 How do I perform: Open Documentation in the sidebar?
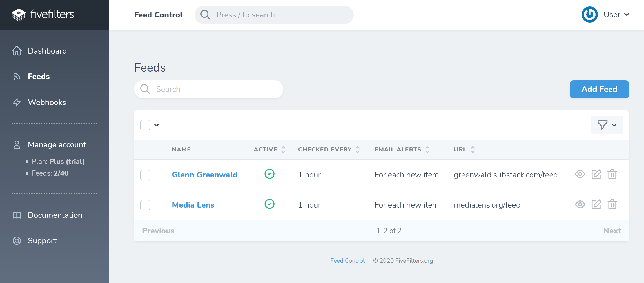(55, 215)
